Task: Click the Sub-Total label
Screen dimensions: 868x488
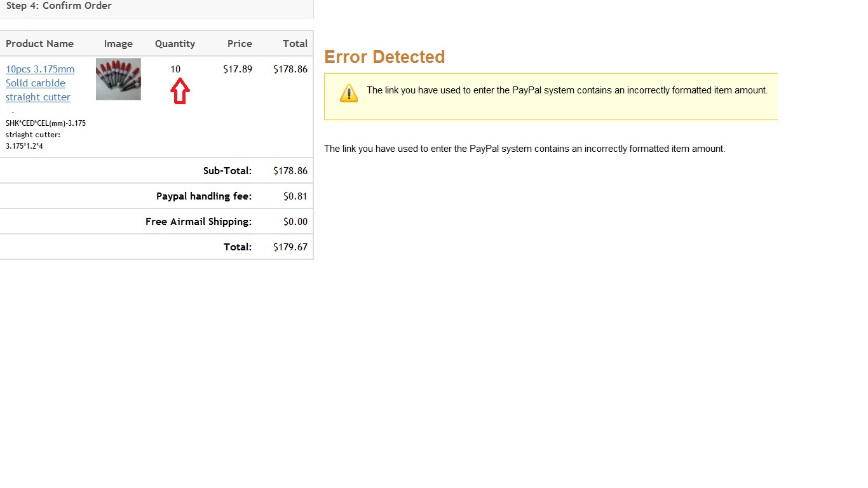Action: coord(227,171)
